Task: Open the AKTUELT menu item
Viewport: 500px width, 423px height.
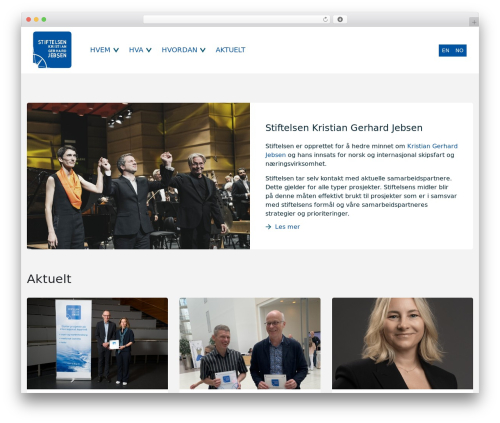Action: [230, 50]
